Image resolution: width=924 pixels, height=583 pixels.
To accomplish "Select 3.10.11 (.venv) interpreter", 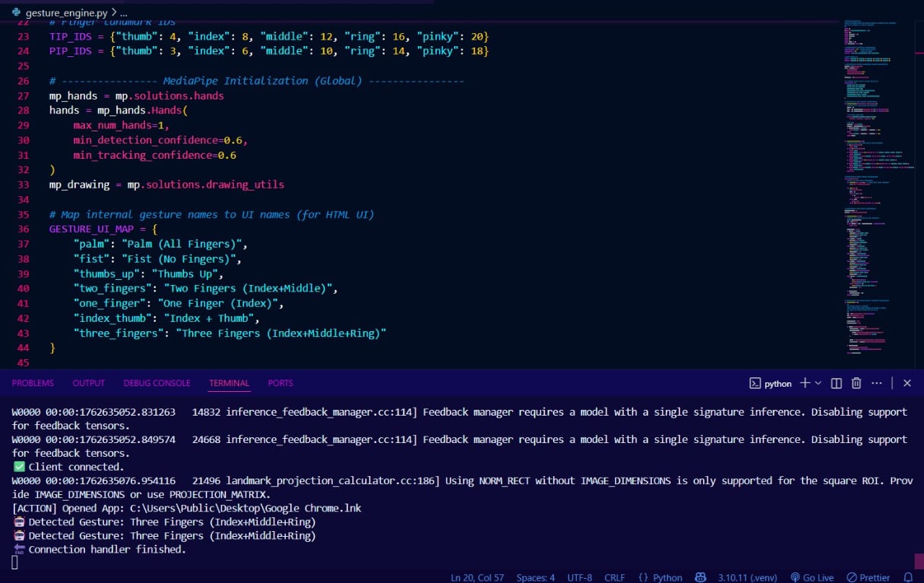I will click(x=749, y=577).
